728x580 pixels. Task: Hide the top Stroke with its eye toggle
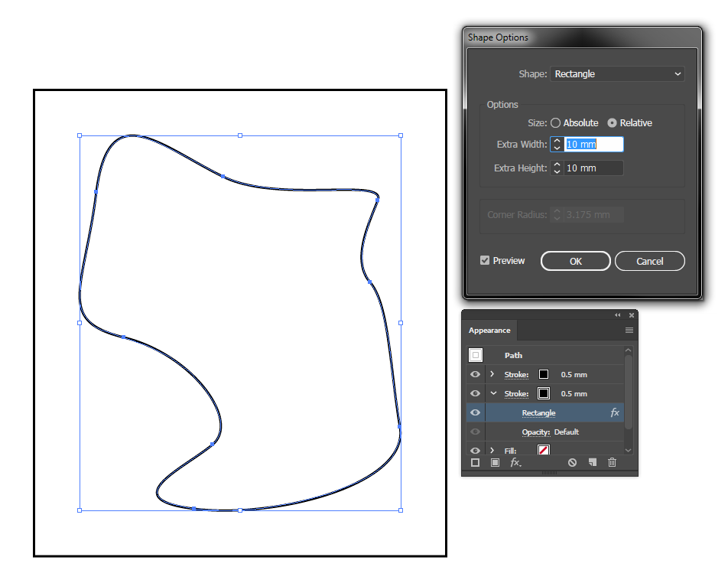(476, 374)
